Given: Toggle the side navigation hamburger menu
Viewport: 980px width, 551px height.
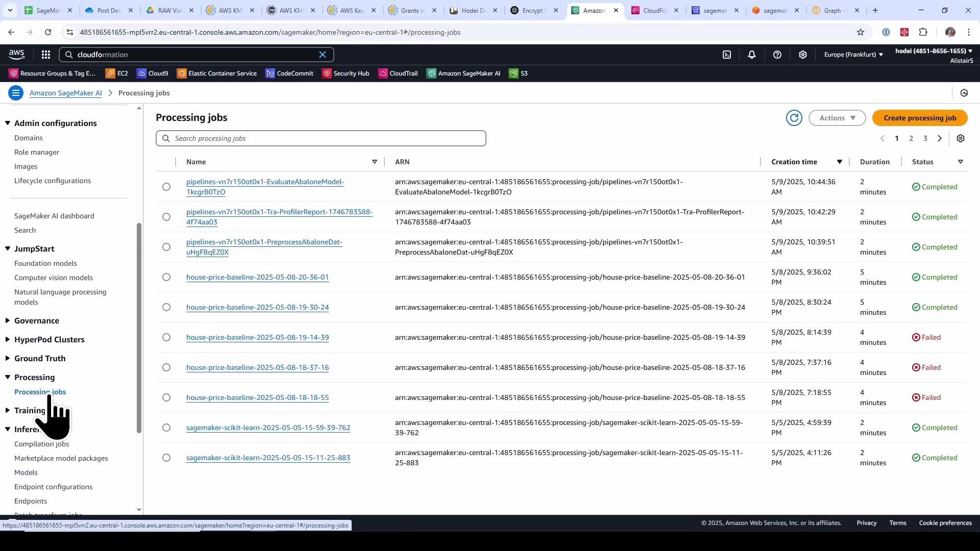Looking at the screenshot, I should click(16, 93).
